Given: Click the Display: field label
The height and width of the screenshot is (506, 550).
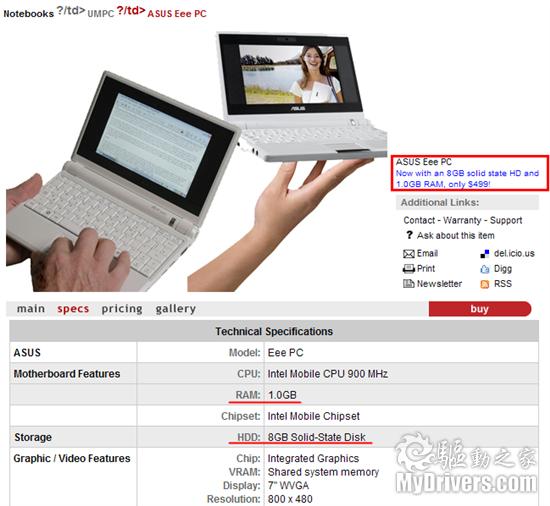Looking at the screenshot, I should pos(242,485).
